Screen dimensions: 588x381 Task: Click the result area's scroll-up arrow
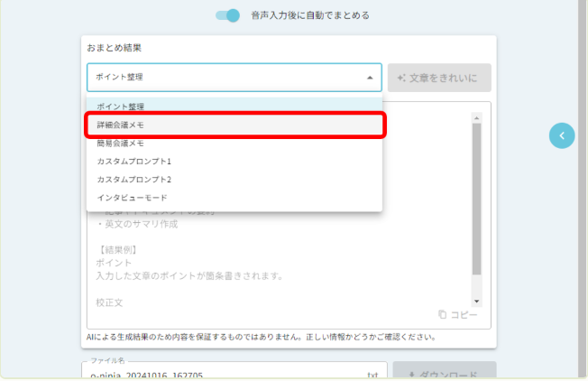477,116
